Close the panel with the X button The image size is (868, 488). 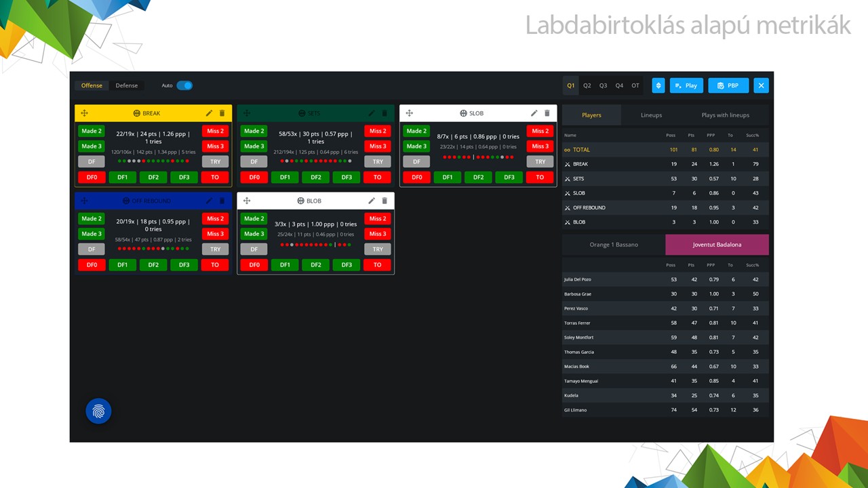point(761,85)
